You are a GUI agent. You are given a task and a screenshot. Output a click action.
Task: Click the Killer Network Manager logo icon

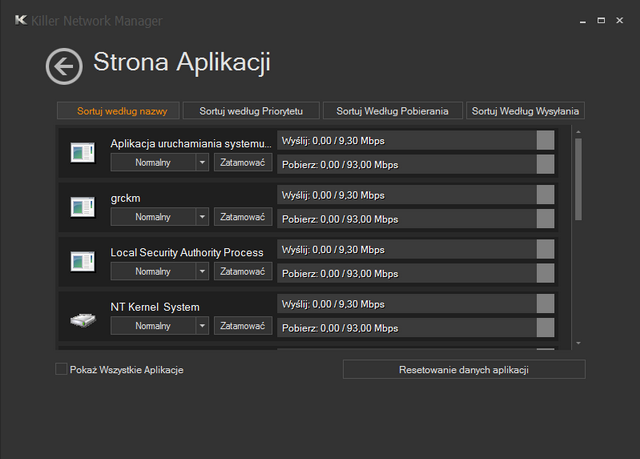tap(21, 20)
